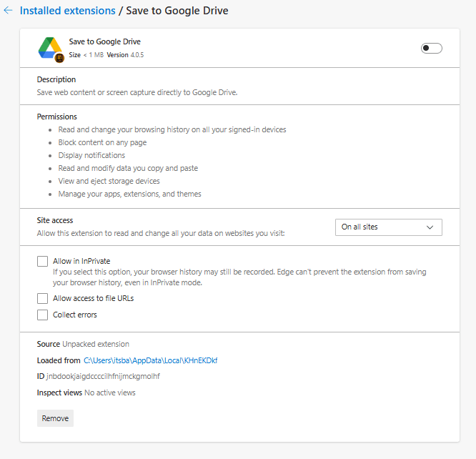Click the Display notifications permission item
Viewport: 476px width, 459px height.
91,155
